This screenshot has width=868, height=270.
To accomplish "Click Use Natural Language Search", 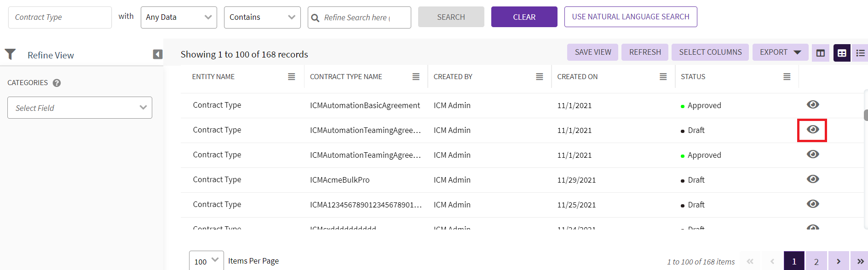I will 630,17.
